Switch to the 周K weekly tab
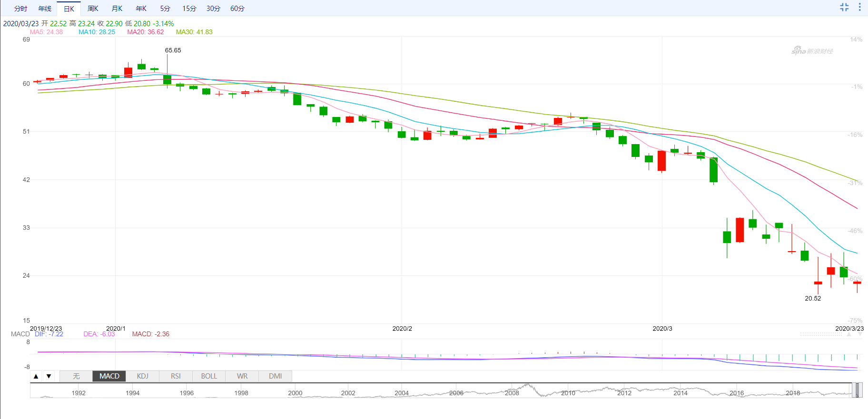 click(93, 9)
